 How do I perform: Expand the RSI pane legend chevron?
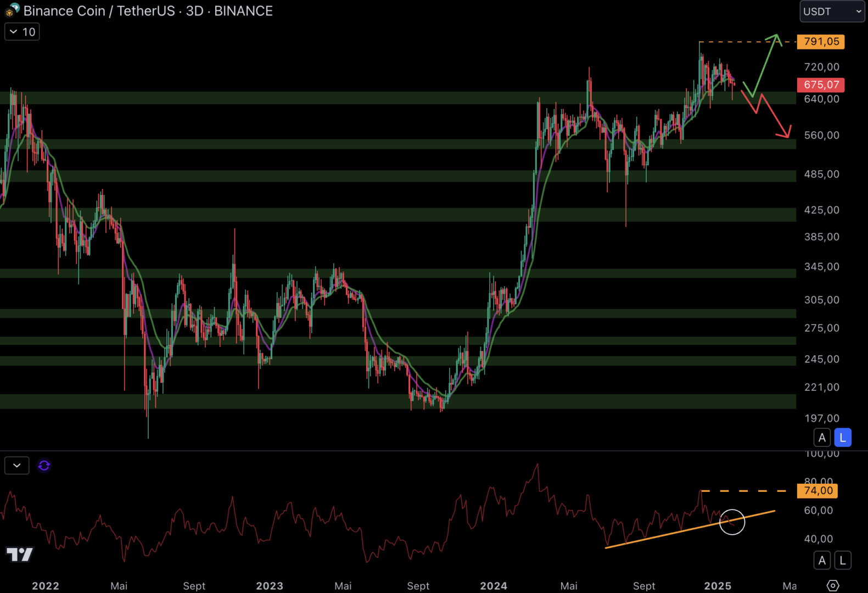(x=17, y=466)
